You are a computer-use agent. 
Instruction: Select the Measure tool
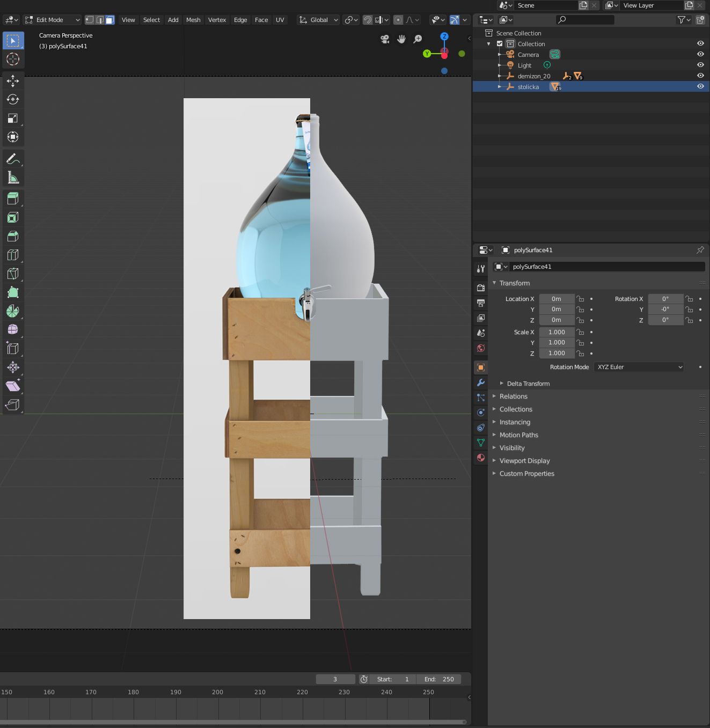13,177
